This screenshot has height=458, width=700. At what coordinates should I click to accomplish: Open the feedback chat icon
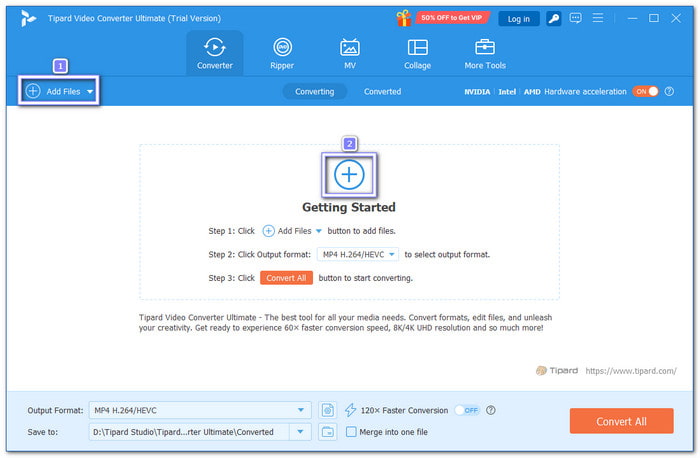click(577, 18)
